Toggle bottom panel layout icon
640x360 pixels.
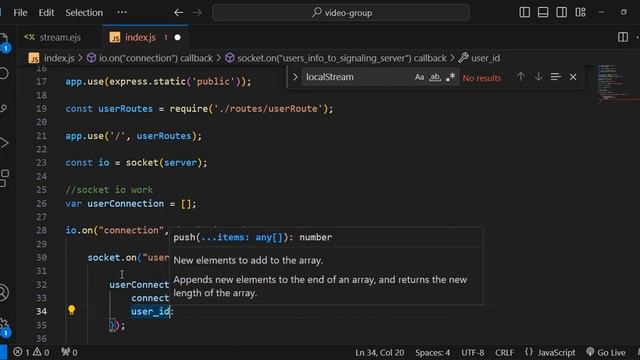click(x=543, y=12)
